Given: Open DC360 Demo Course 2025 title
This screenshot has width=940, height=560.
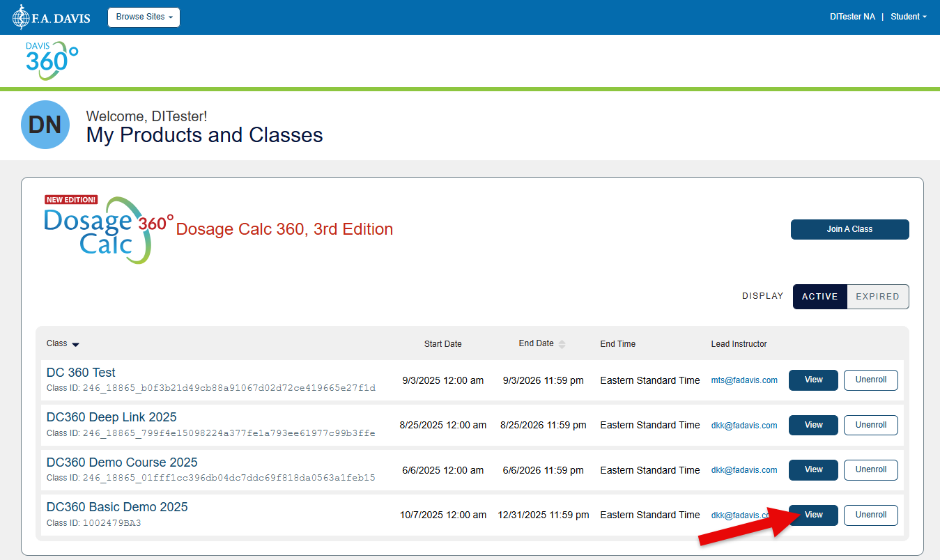Looking at the screenshot, I should pyautogui.click(x=122, y=462).
